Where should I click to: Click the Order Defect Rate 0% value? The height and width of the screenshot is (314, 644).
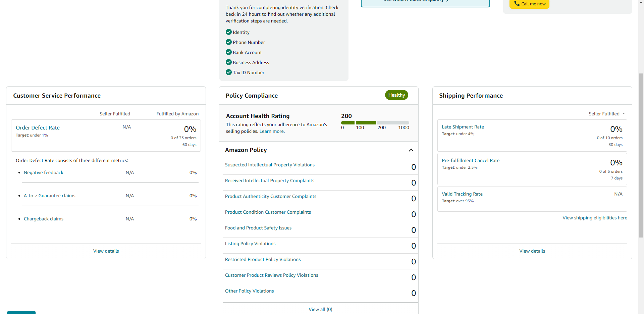190,129
